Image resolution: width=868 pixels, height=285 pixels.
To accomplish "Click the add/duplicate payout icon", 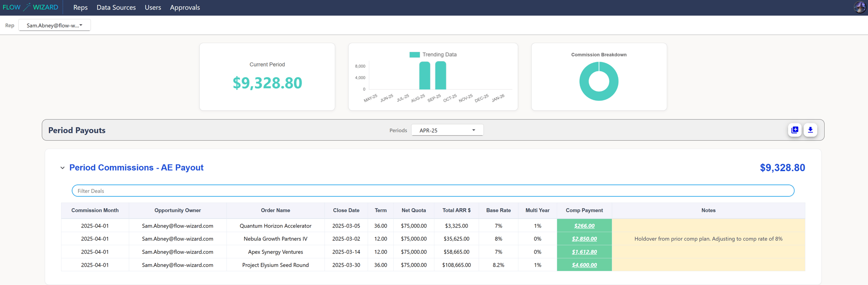I will click(795, 130).
